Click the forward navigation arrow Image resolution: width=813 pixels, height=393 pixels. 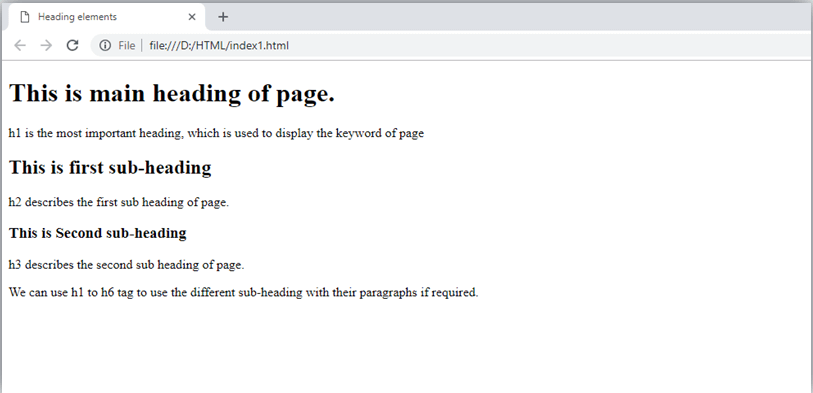pyautogui.click(x=46, y=46)
